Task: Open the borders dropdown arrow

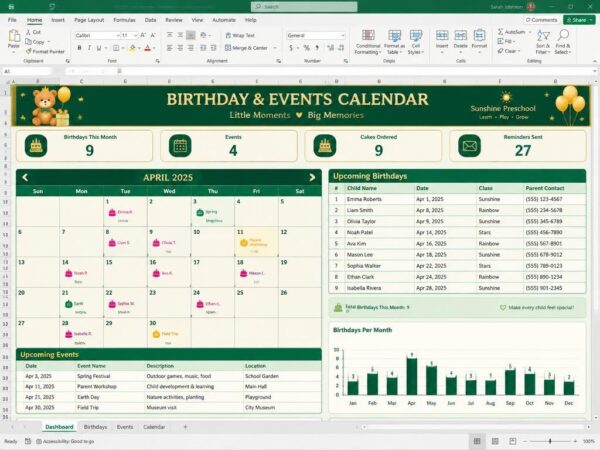Action: click(x=123, y=48)
